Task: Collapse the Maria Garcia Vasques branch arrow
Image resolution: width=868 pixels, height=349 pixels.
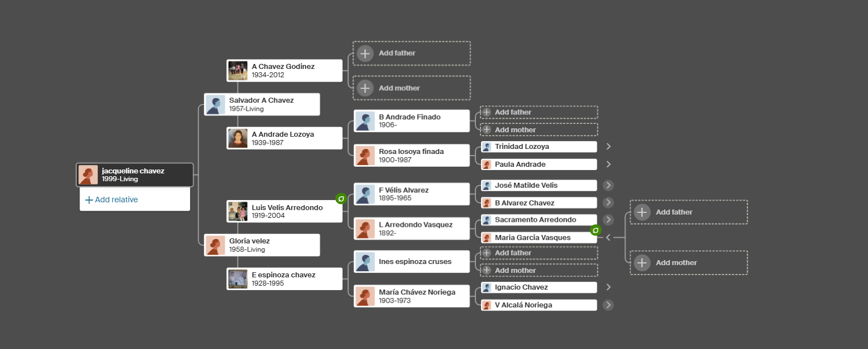Action: (x=608, y=238)
